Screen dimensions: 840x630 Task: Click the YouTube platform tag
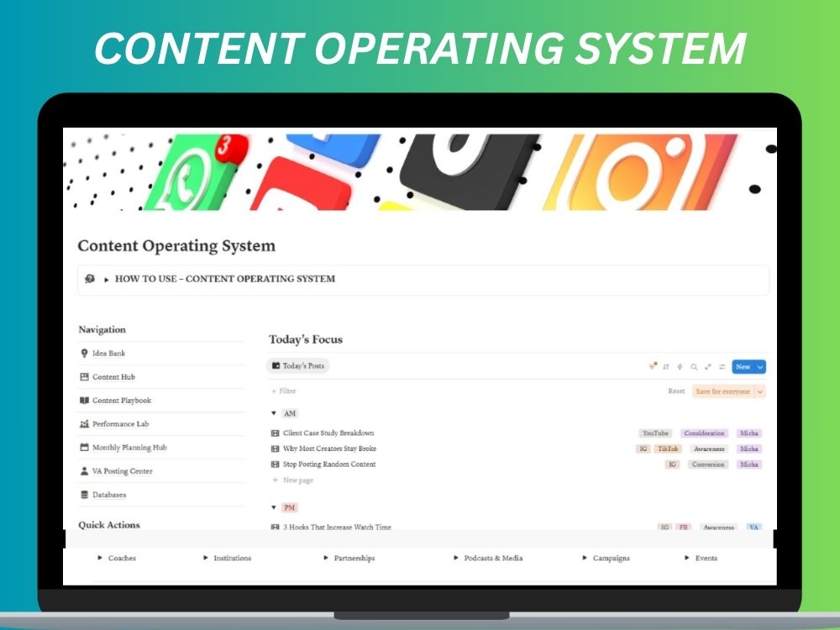[656, 433]
